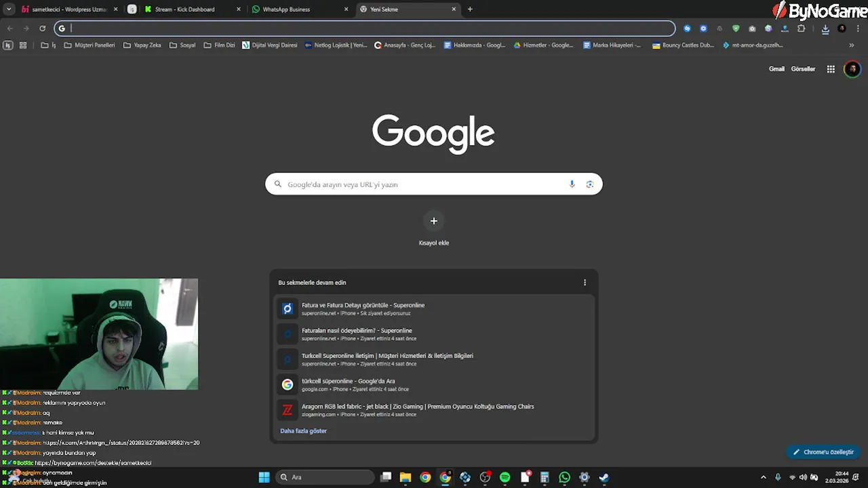The height and width of the screenshot is (488, 868).
Task: Click the tab groups grid icon in bookmarks bar
Action: pyautogui.click(x=23, y=45)
